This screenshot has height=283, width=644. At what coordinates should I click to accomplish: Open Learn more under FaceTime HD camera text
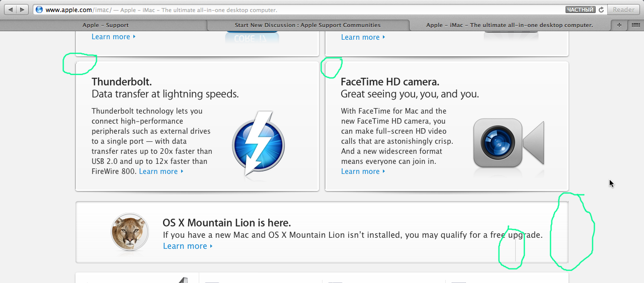(x=363, y=171)
